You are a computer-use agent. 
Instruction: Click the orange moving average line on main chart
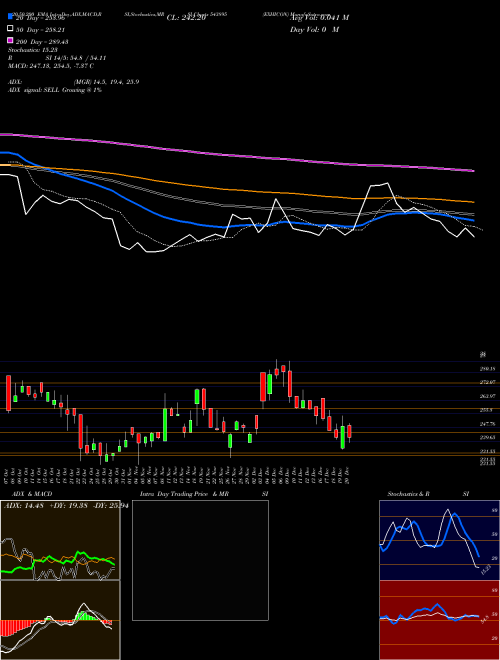click(236, 189)
